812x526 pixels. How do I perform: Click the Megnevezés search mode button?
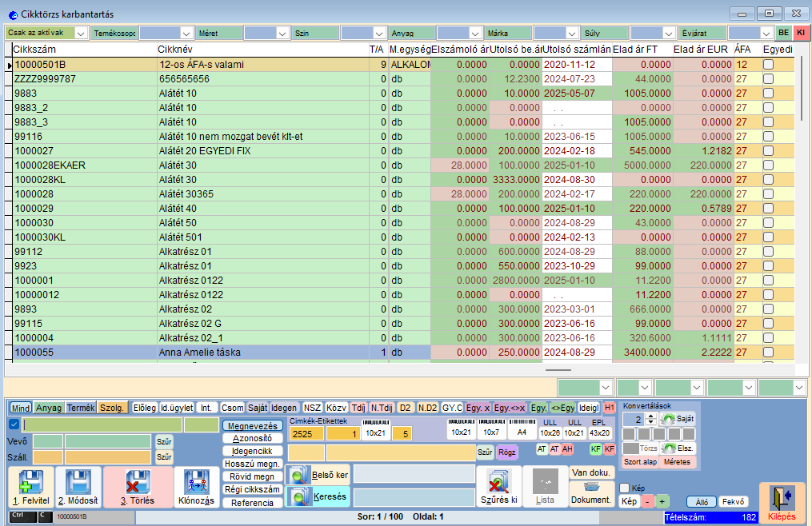click(253, 426)
